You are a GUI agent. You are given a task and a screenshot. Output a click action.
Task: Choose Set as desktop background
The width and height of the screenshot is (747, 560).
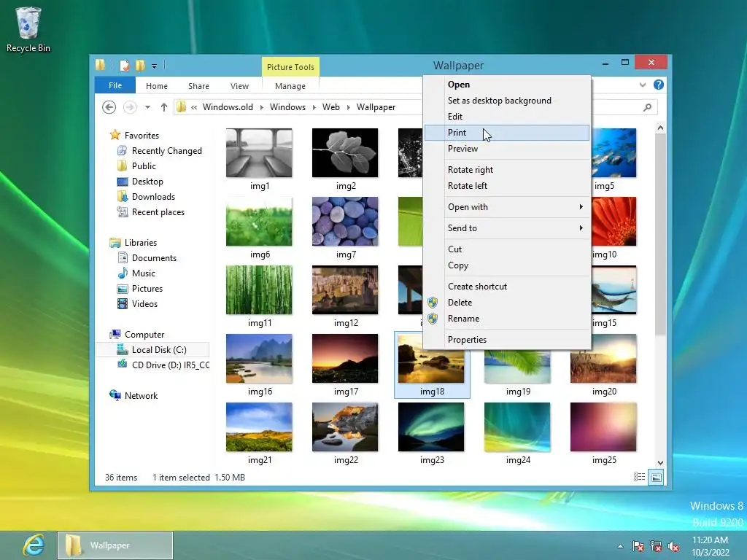point(506,101)
